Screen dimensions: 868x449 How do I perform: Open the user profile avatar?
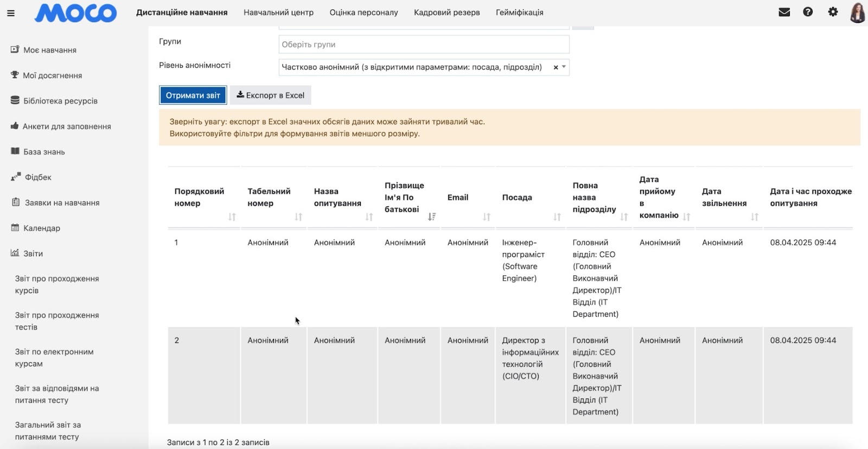coord(858,12)
